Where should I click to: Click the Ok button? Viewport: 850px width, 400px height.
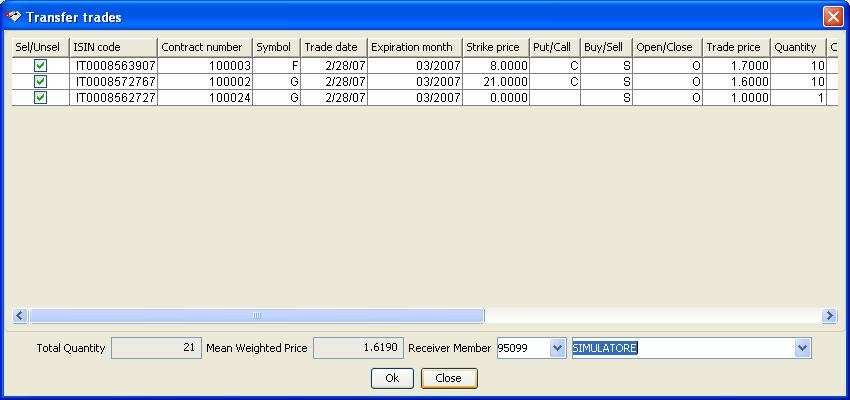392,378
